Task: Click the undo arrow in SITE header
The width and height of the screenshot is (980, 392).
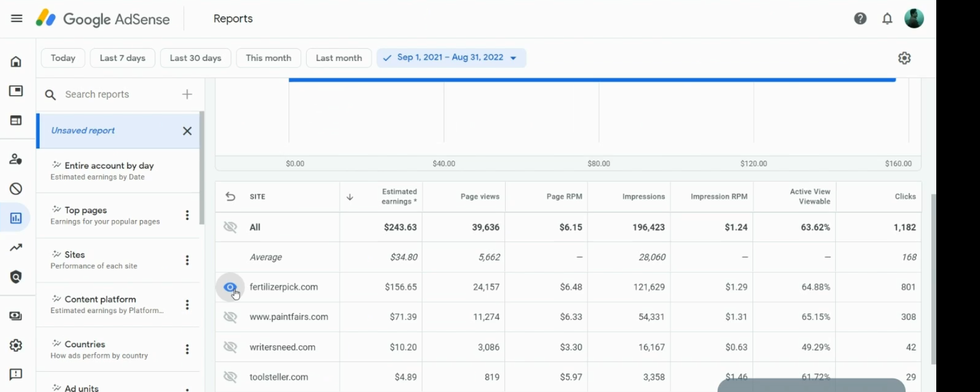Action: (230, 197)
